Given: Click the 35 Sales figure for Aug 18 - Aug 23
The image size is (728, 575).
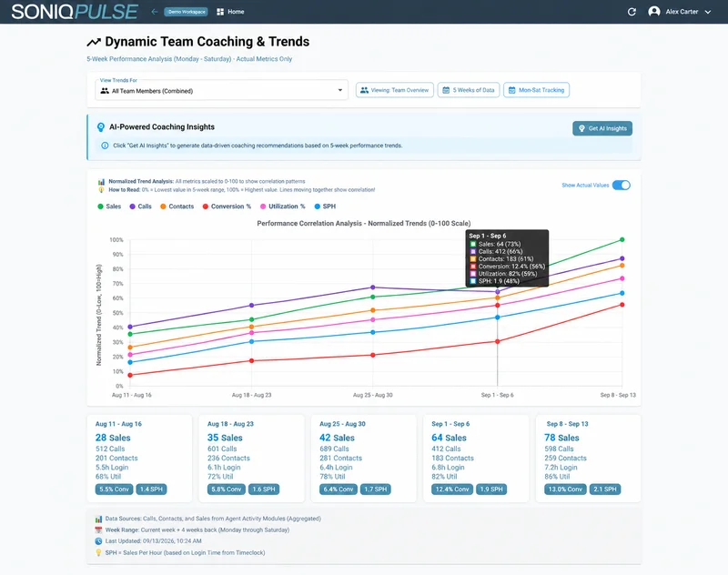Looking at the screenshot, I should pos(225,438).
